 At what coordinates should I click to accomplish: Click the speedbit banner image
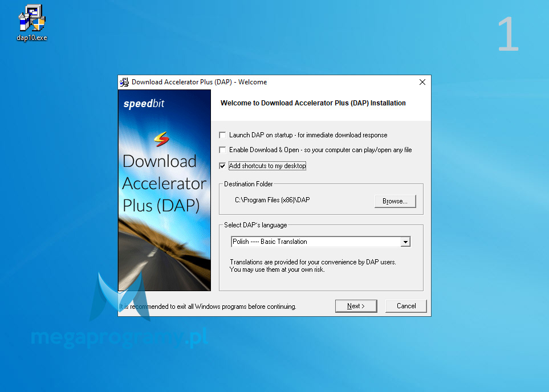coord(165,190)
